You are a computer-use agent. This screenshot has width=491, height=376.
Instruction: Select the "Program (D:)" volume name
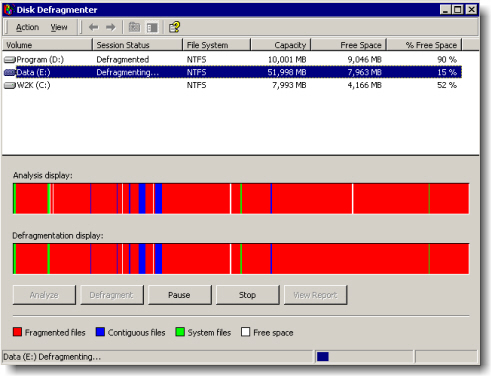(40, 60)
